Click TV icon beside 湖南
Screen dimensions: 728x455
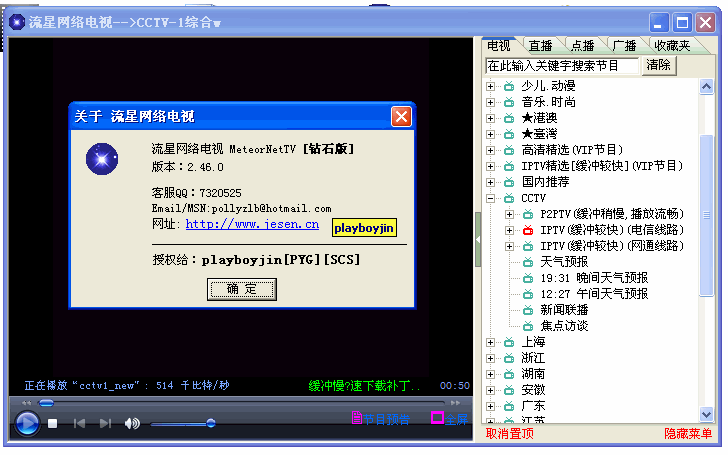click(x=509, y=374)
